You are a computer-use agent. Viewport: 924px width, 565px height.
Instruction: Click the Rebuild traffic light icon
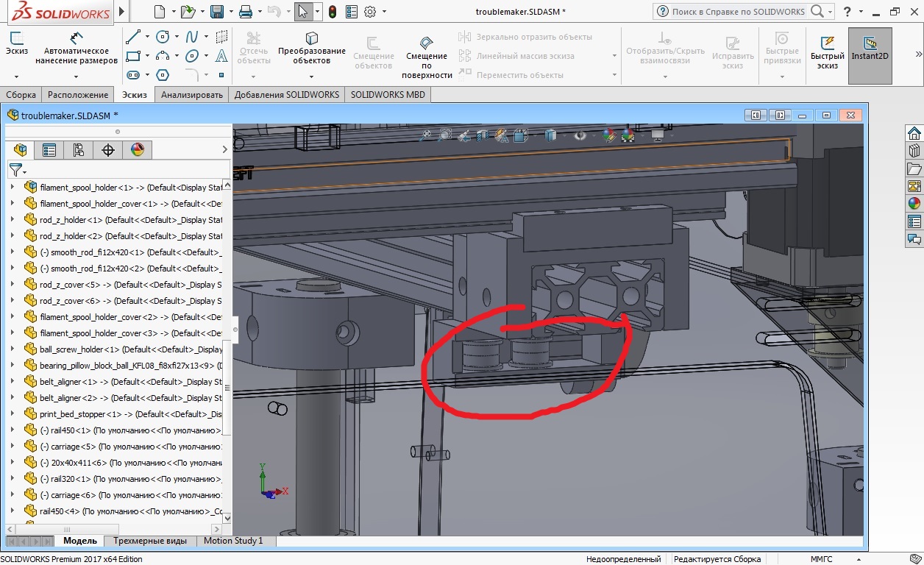[333, 12]
